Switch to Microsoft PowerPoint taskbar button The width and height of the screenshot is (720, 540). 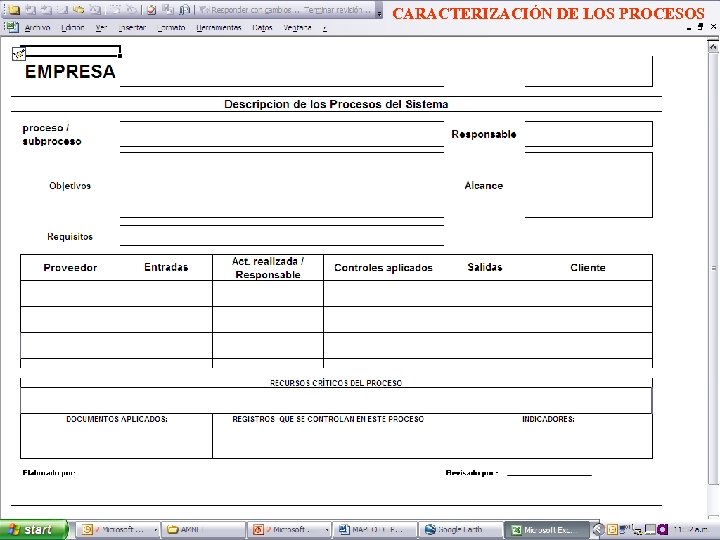pos(289,530)
